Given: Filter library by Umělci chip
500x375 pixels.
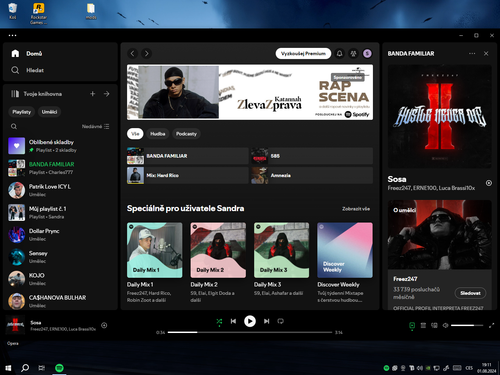Looking at the screenshot, I should [x=49, y=112].
